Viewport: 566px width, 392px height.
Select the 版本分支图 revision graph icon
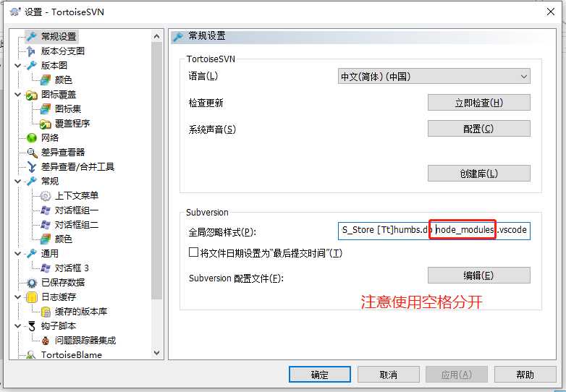(31, 51)
